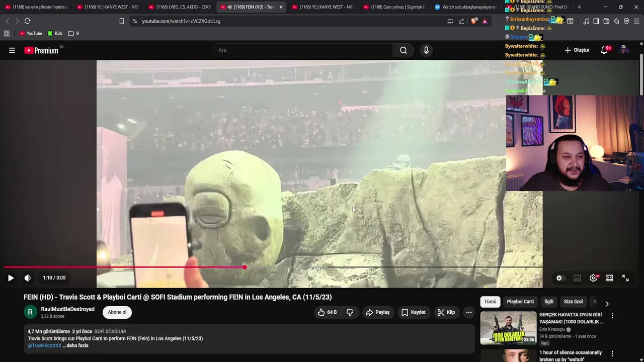
Task: Go back in browser history
Action: coord(7,21)
